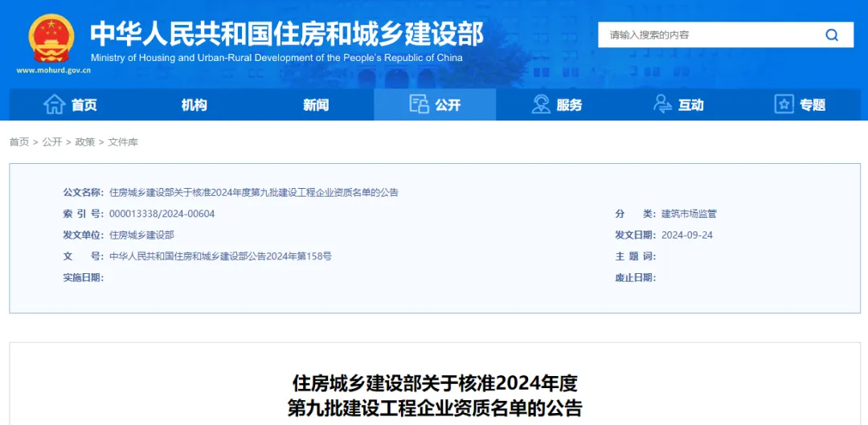Click the site title 中华人民共和国住房和城乡建设部

pos(287,35)
